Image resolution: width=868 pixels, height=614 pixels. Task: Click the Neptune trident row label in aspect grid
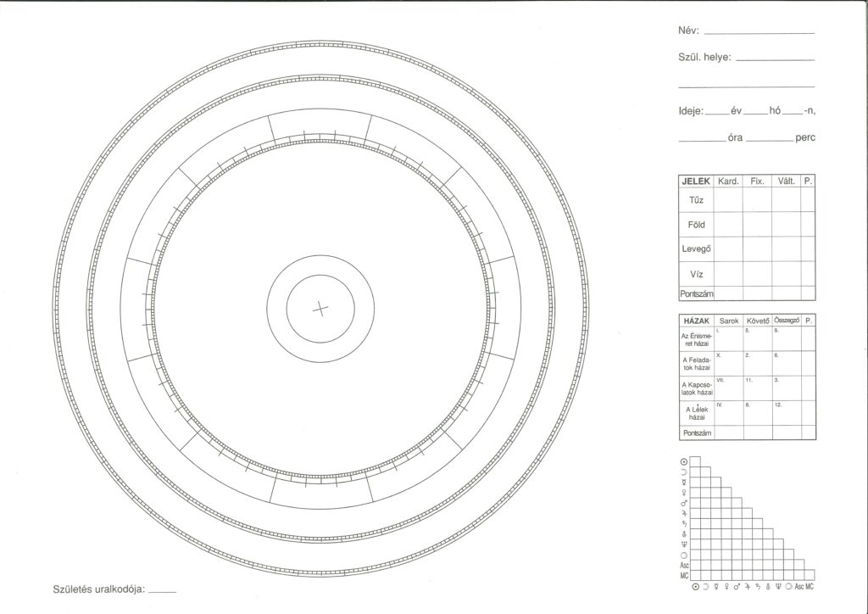[x=683, y=544]
